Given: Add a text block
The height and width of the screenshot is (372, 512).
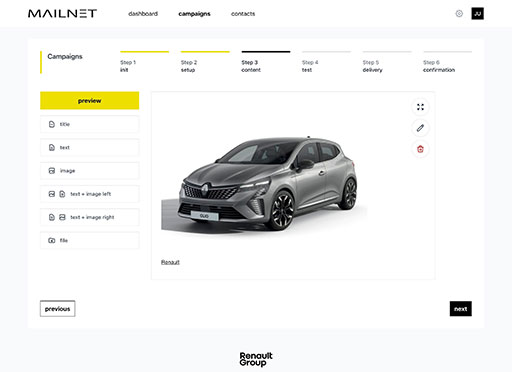Looking at the screenshot, I should click(x=90, y=147).
